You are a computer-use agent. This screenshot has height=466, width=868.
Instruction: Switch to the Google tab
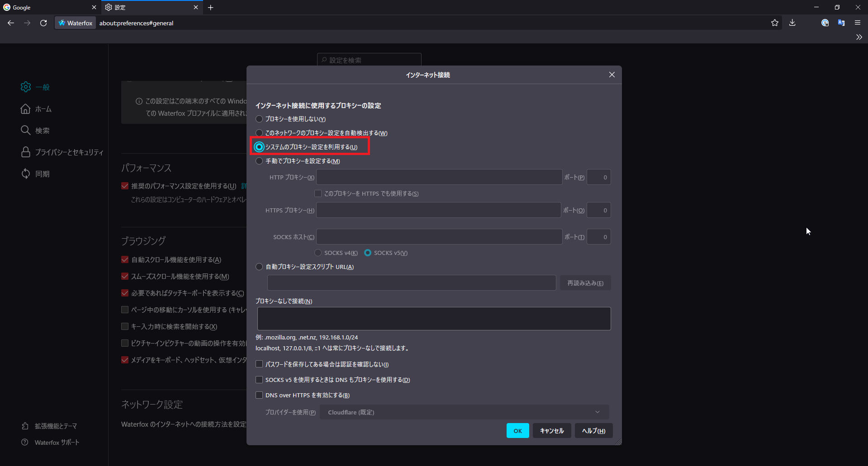(50, 7)
